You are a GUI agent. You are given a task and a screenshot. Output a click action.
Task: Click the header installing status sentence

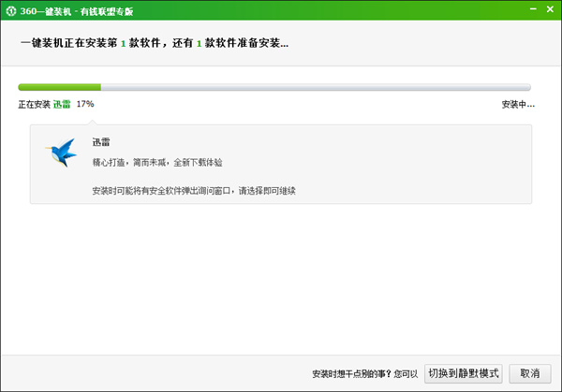155,43
